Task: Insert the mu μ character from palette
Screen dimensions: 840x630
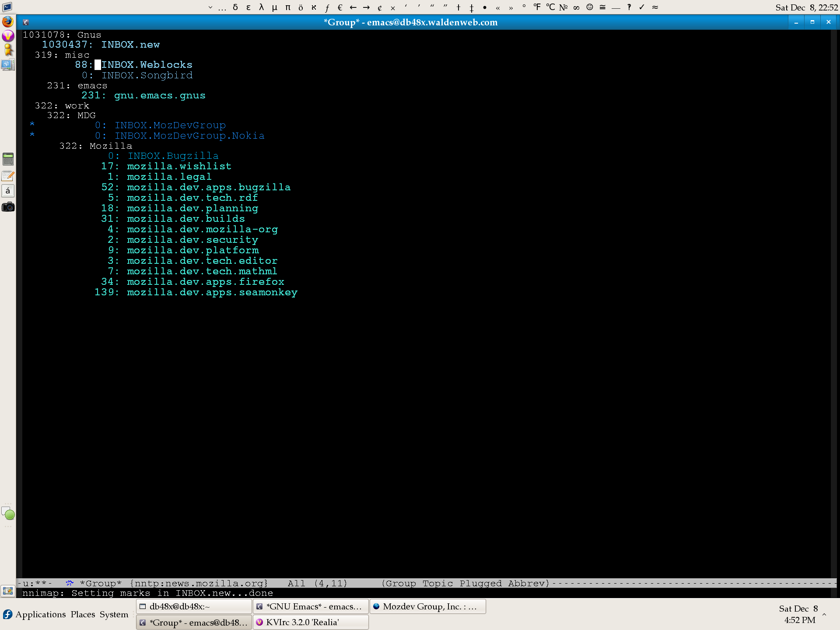Action: [x=275, y=7]
